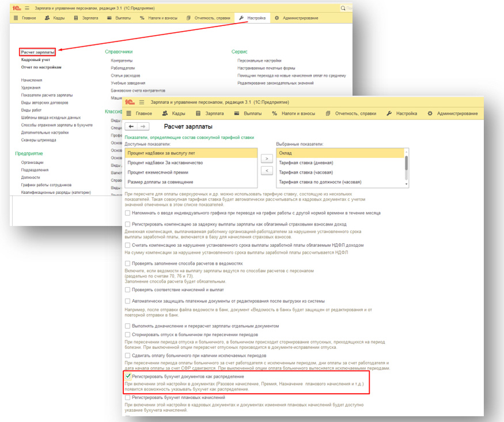Select Процент надбавки за выслугу лет
Image resolution: width=504 pixels, height=422 pixels.
point(191,153)
